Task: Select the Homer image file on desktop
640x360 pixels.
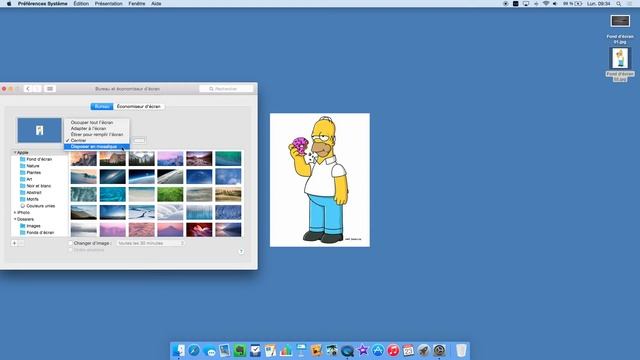Action: coord(620,58)
